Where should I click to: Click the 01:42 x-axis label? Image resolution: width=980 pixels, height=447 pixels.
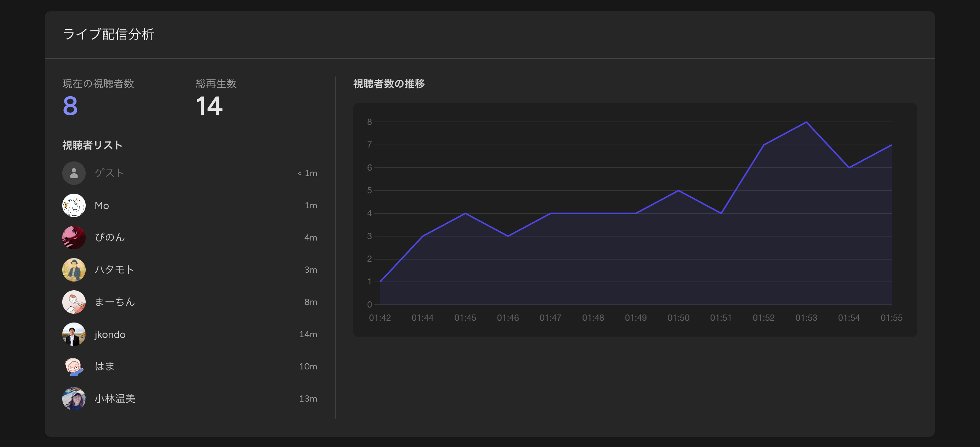click(380, 318)
